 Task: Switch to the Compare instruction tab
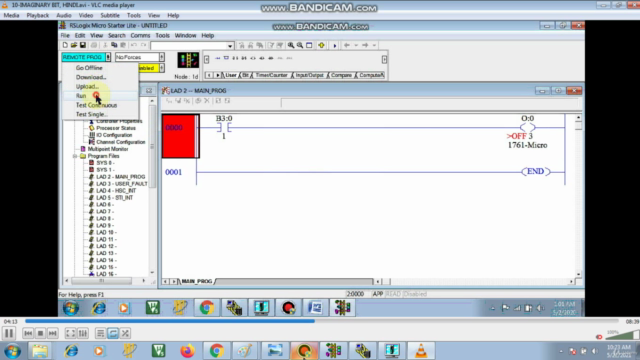341,75
